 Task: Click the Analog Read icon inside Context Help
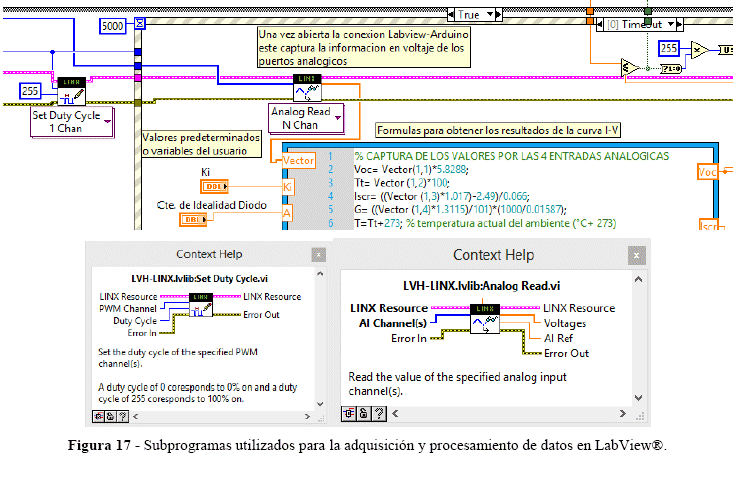click(485, 319)
